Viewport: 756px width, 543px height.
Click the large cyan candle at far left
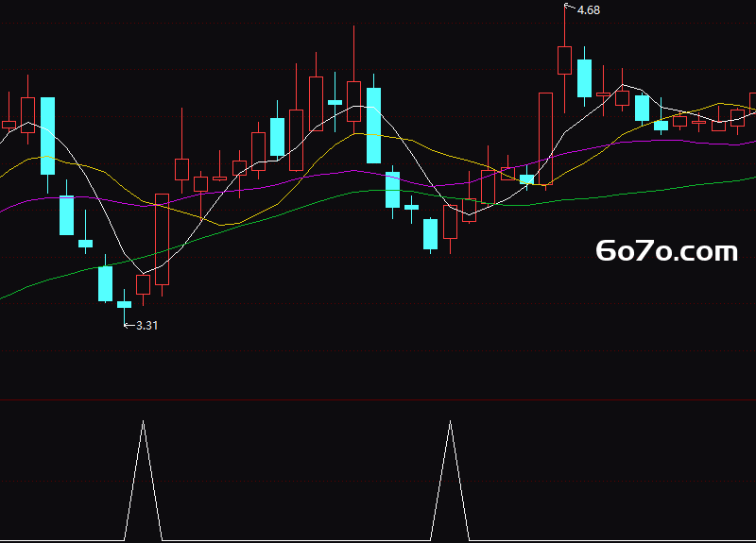point(48,136)
